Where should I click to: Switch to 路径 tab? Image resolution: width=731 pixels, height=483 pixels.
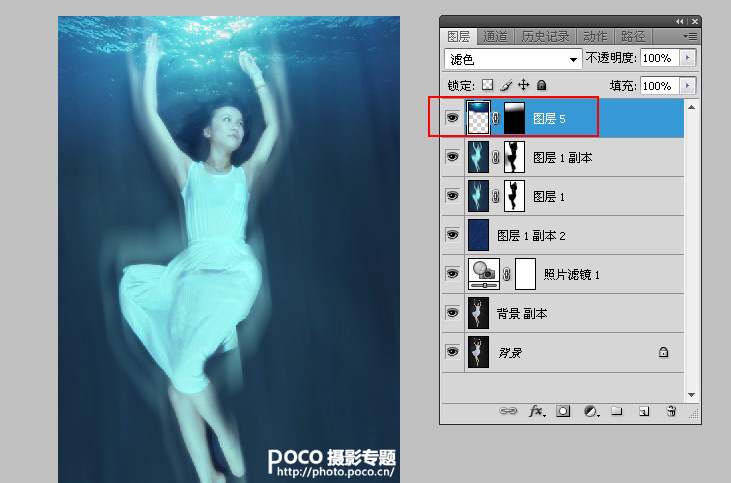(x=633, y=36)
